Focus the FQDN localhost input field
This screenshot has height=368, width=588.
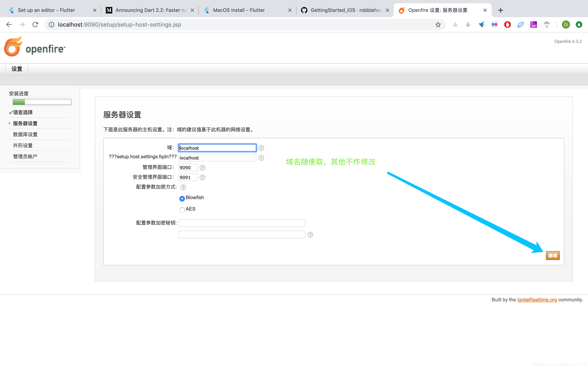click(x=217, y=158)
